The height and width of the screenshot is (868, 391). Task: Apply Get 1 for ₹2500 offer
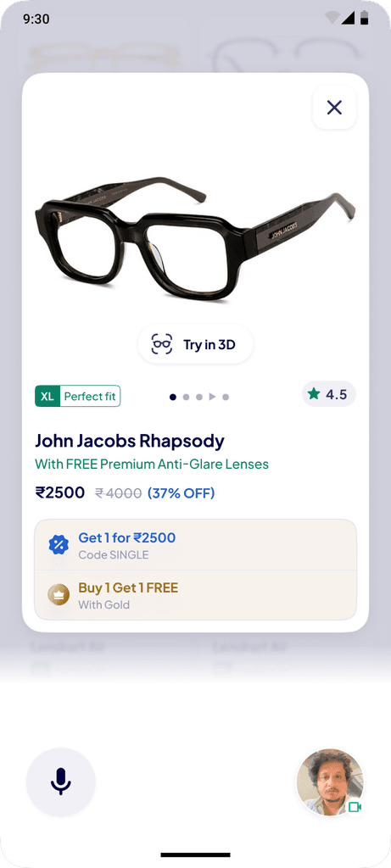point(195,545)
